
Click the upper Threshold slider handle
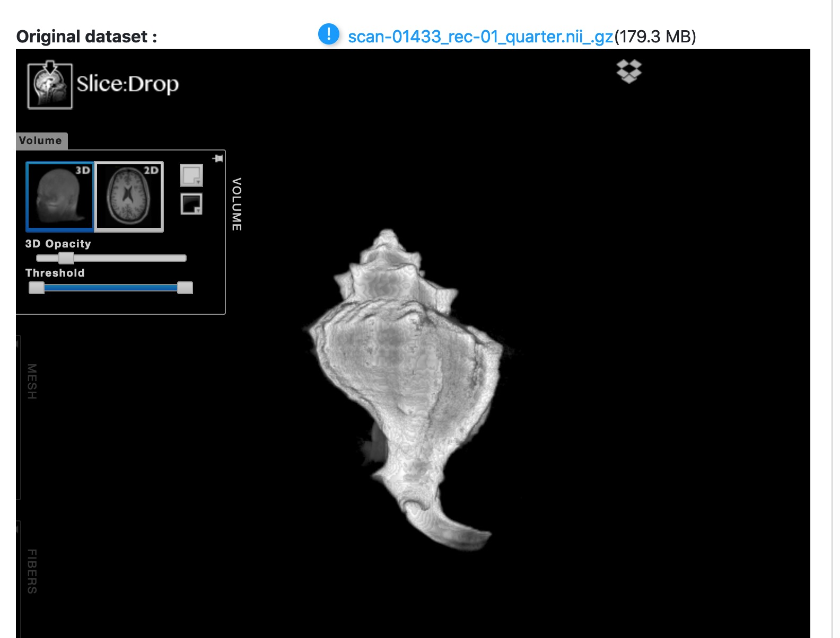(x=185, y=288)
